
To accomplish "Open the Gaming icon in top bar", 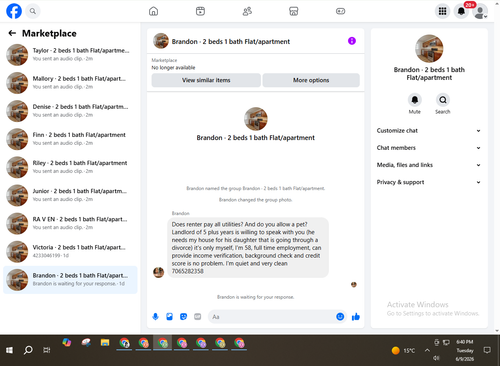I will (x=340, y=11).
